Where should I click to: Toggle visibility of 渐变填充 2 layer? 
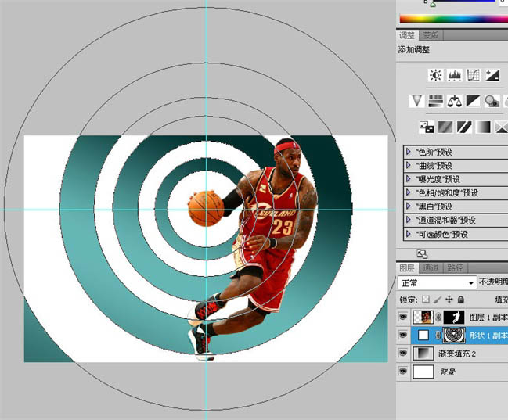(404, 354)
